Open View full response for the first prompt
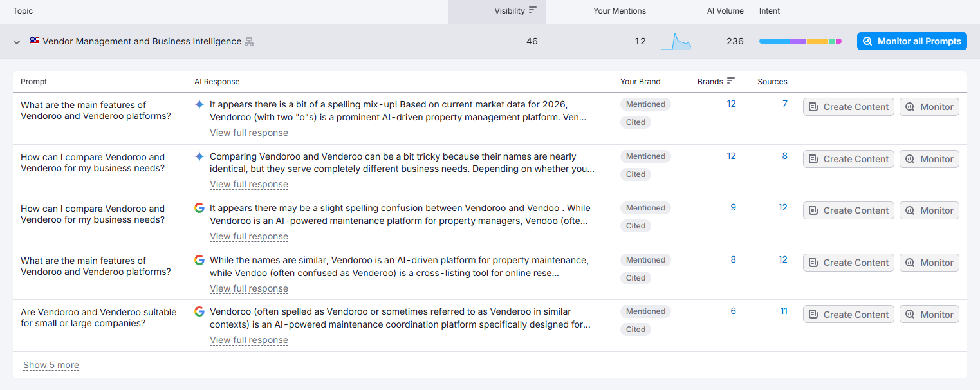 tap(249, 133)
